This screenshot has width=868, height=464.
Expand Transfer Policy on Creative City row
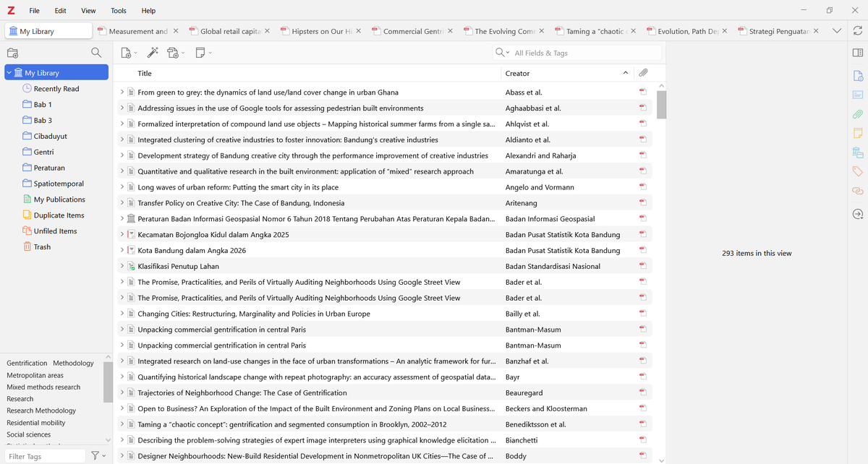[122, 203]
